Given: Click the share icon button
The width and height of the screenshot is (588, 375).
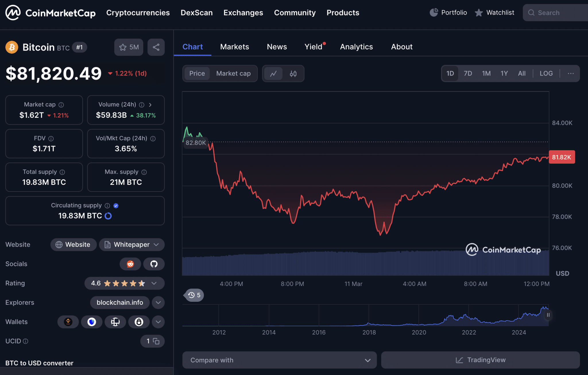Looking at the screenshot, I should [x=156, y=47].
